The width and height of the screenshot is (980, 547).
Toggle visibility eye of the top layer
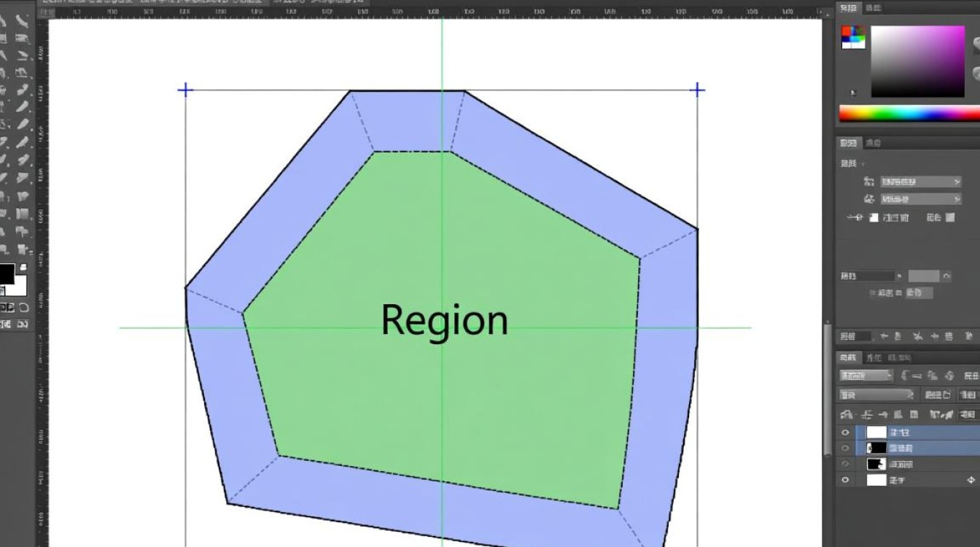845,432
